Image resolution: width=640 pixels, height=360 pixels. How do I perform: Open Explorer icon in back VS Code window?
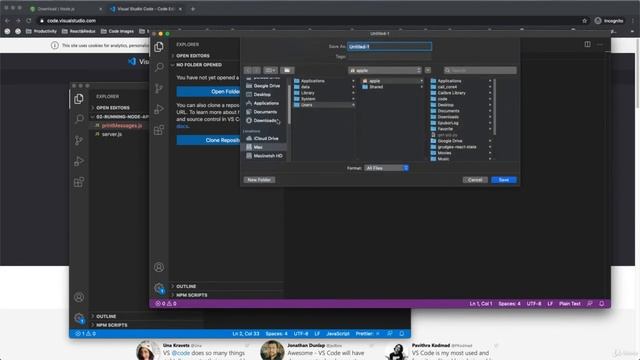(79, 99)
